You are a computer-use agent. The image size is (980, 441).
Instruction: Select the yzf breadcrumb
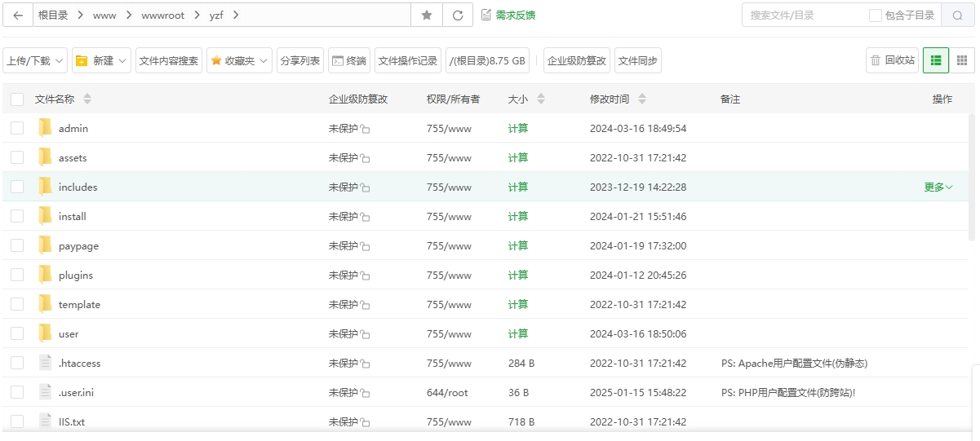[216, 15]
